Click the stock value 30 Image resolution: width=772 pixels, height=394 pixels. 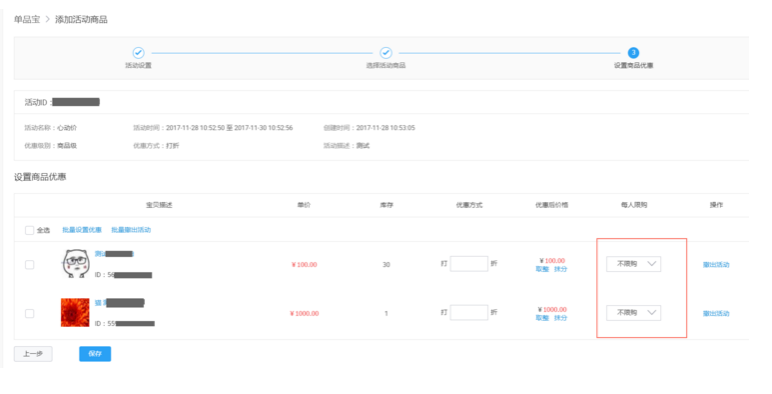point(386,264)
